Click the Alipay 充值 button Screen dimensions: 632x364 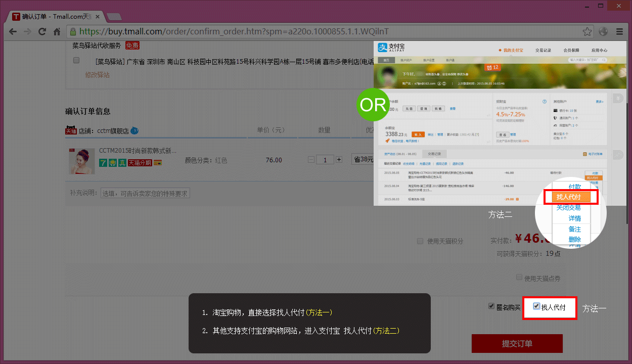click(409, 108)
